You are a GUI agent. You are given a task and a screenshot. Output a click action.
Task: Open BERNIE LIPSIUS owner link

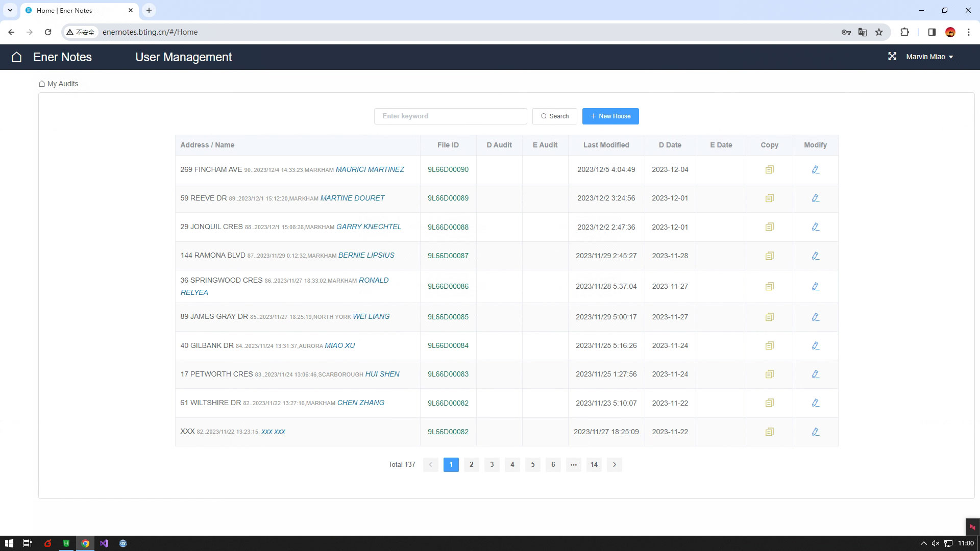click(366, 255)
